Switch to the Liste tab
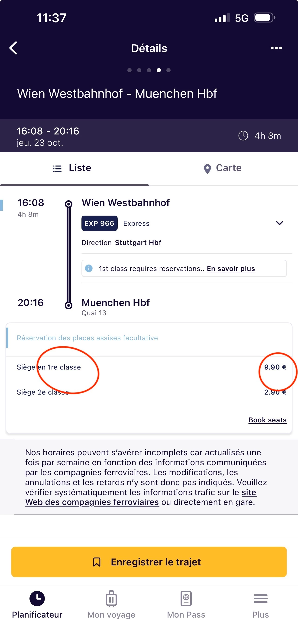This screenshot has height=644, width=298. pyautogui.click(x=72, y=168)
